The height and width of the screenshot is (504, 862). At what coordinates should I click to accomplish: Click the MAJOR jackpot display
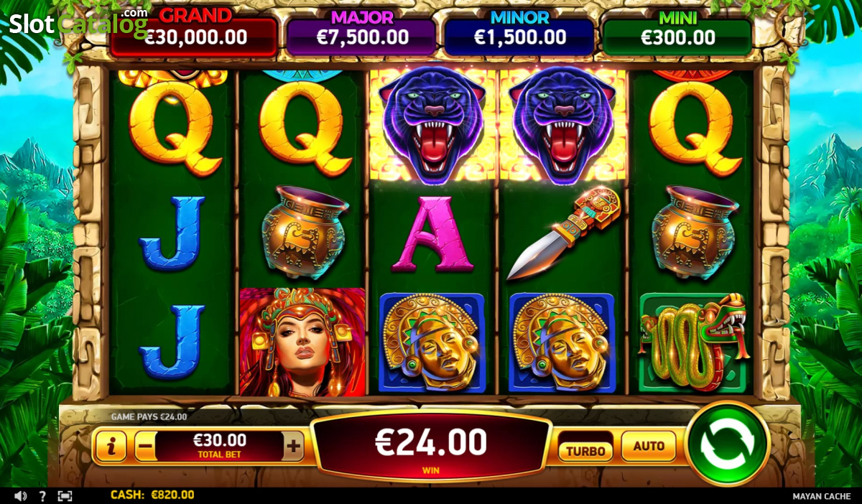click(x=362, y=33)
